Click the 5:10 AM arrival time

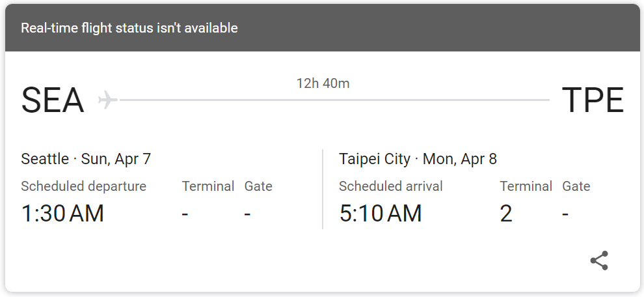pyautogui.click(x=381, y=214)
